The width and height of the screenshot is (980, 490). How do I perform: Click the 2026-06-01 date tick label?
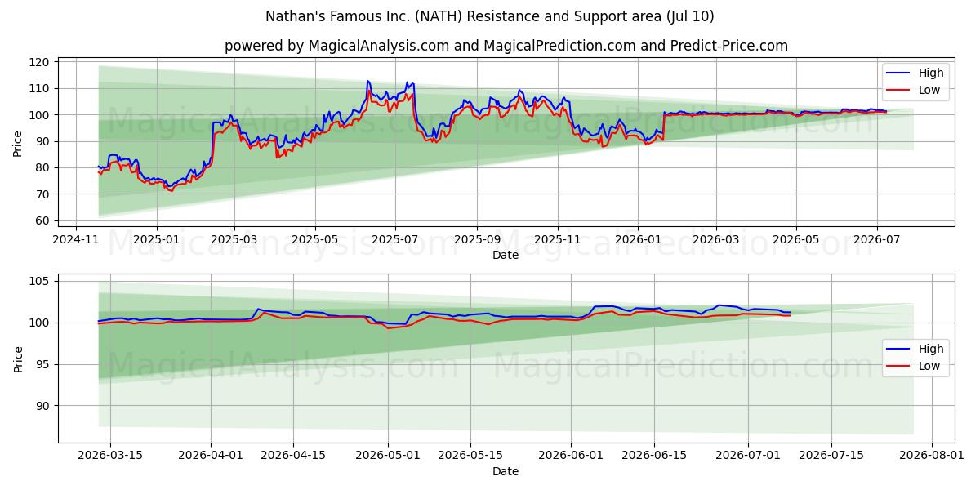tap(571, 457)
